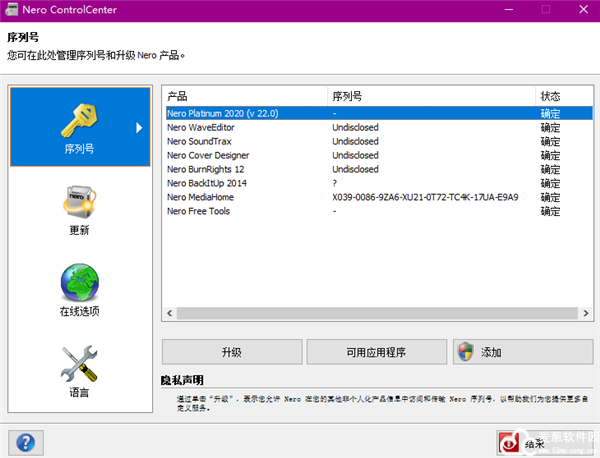
Task: Open 可用应用程序 available applications
Action: (x=377, y=352)
